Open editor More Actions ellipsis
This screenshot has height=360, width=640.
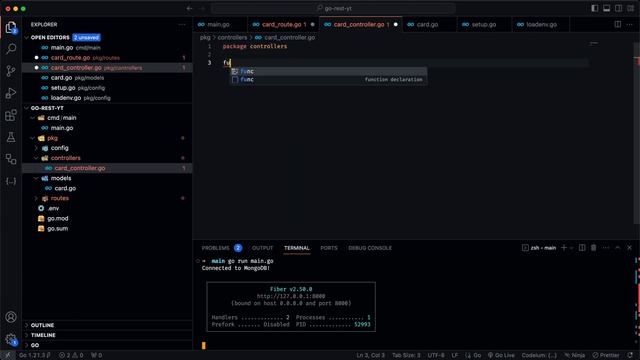point(629,24)
